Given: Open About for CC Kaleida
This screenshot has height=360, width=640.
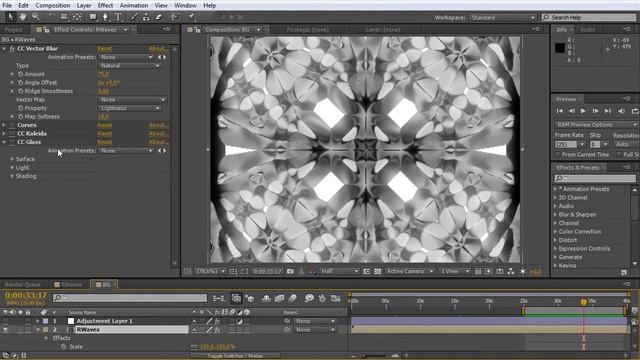Looking at the screenshot, I should (x=158, y=134).
